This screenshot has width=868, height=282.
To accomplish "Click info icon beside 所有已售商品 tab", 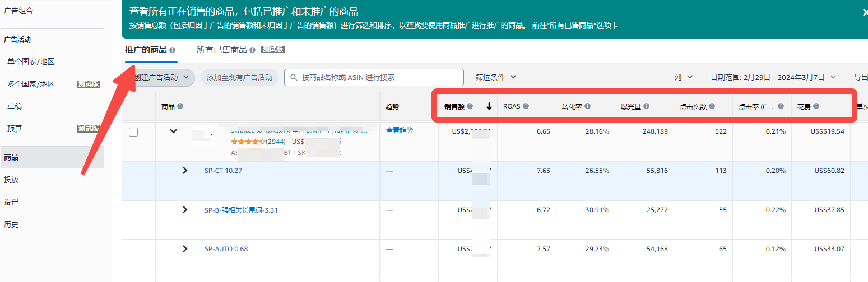I will click(253, 50).
